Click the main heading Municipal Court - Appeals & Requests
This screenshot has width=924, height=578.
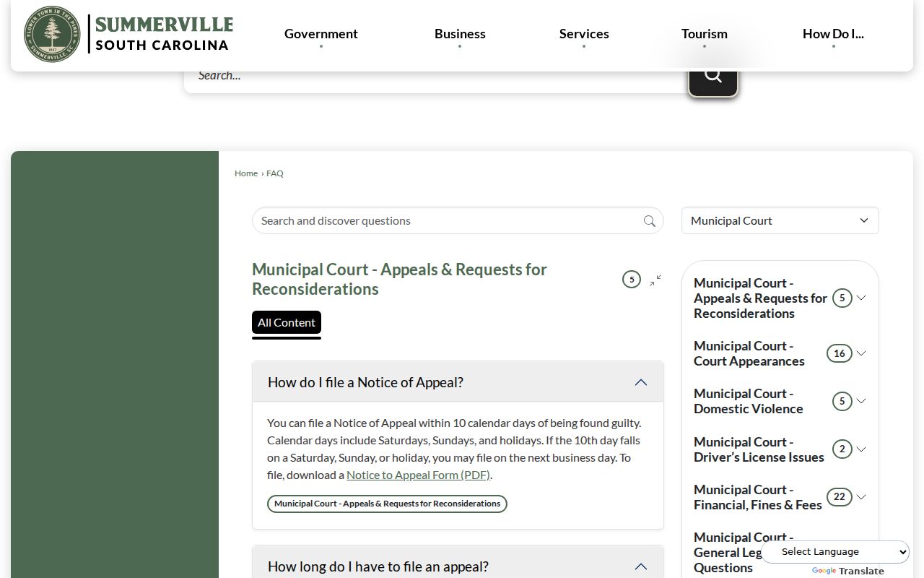pos(399,279)
